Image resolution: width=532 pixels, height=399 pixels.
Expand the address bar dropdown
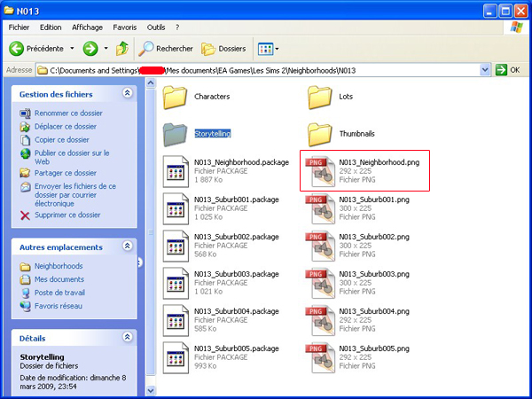pos(485,70)
